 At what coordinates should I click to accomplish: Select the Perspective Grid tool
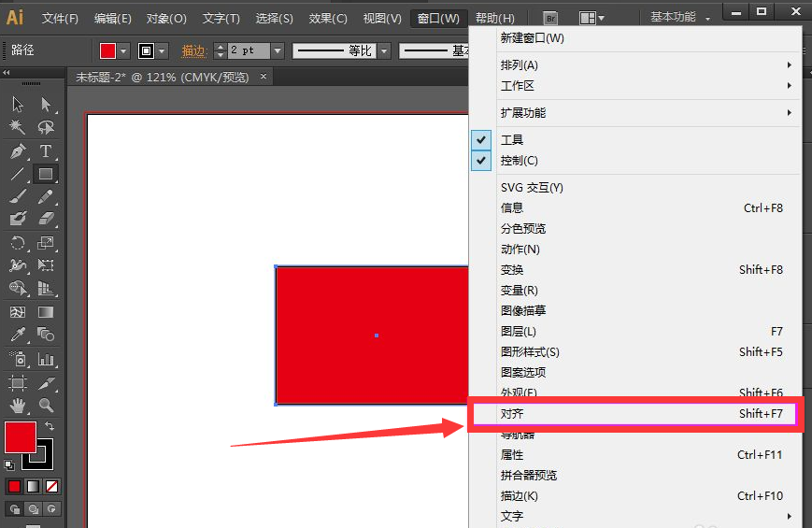(x=46, y=288)
